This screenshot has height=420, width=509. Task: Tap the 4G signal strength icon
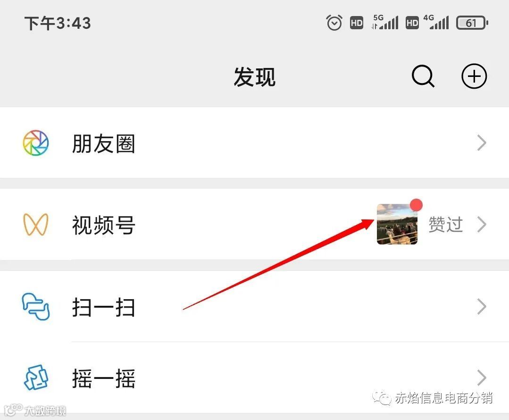pos(435,22)
